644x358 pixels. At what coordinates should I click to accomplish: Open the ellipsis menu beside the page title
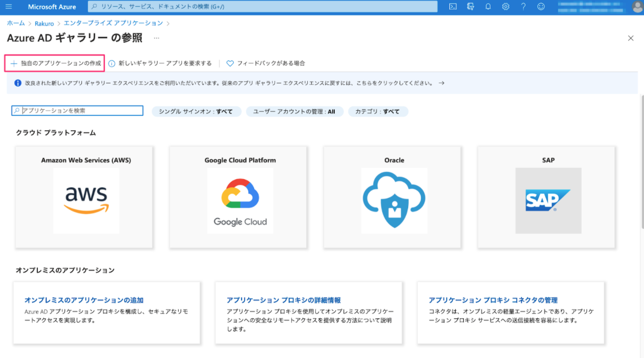click(x=157, y=38)
